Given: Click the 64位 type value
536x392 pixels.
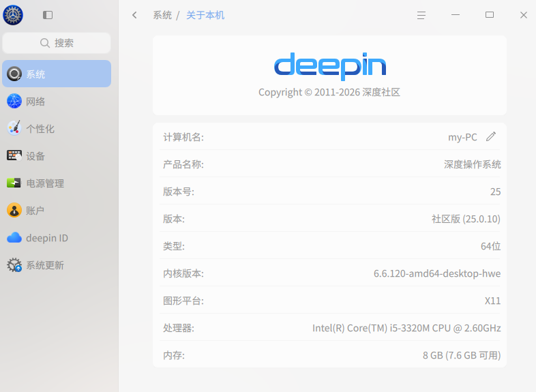Looking at the screenshot, I should click(x=490, y=246).
